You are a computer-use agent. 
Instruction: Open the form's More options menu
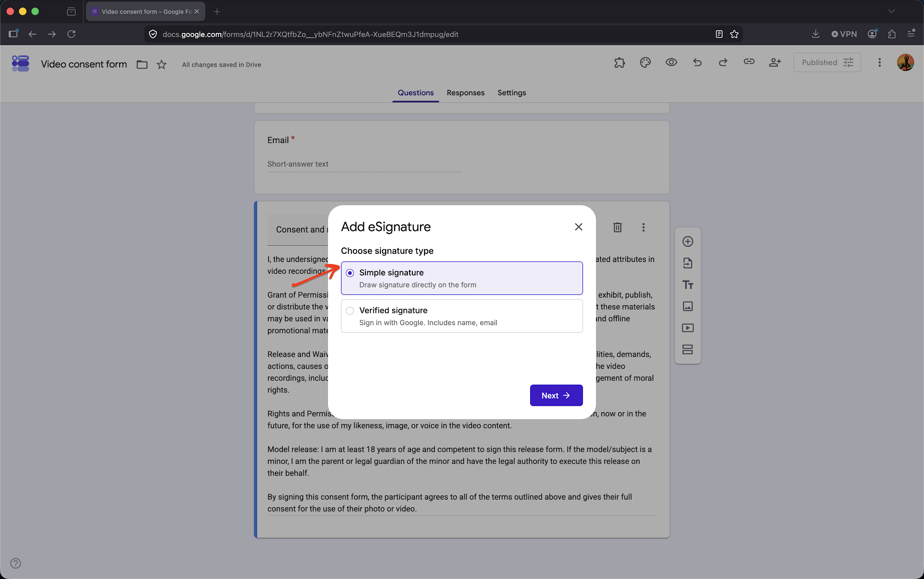(879, 62)
